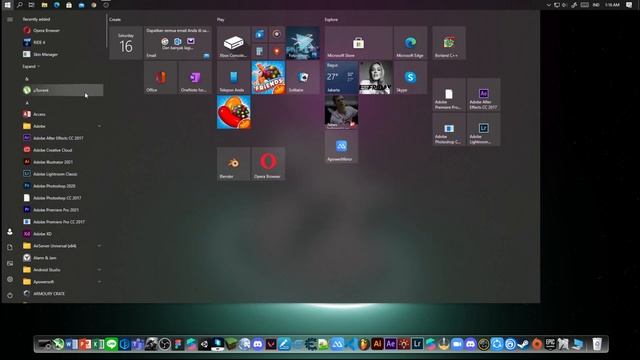This screenshot has width=640, height=360.
Task: Open the Recycle Bin in the dock
Action: pos(597,344)
